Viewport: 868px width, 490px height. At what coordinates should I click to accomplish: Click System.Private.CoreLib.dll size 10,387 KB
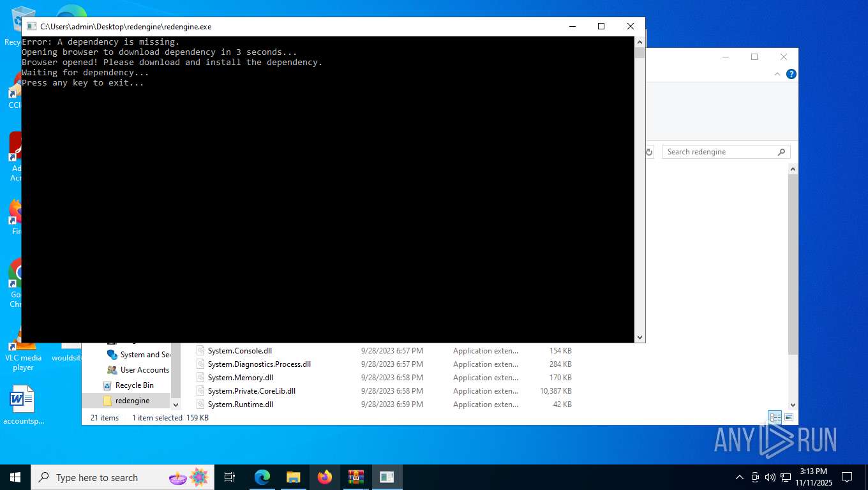coord(555,391)
